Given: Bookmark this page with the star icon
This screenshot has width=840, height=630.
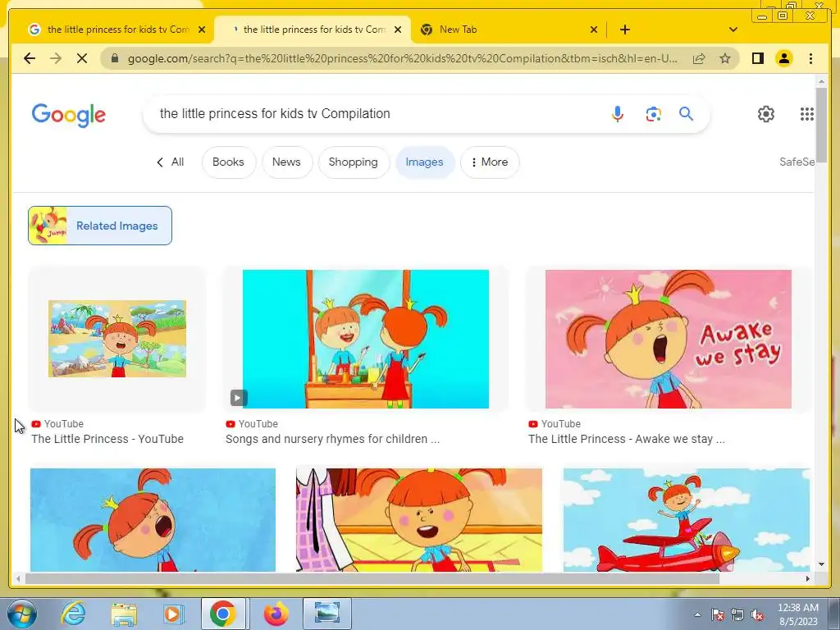Looking at the screenshot, I should pos(725,58).
